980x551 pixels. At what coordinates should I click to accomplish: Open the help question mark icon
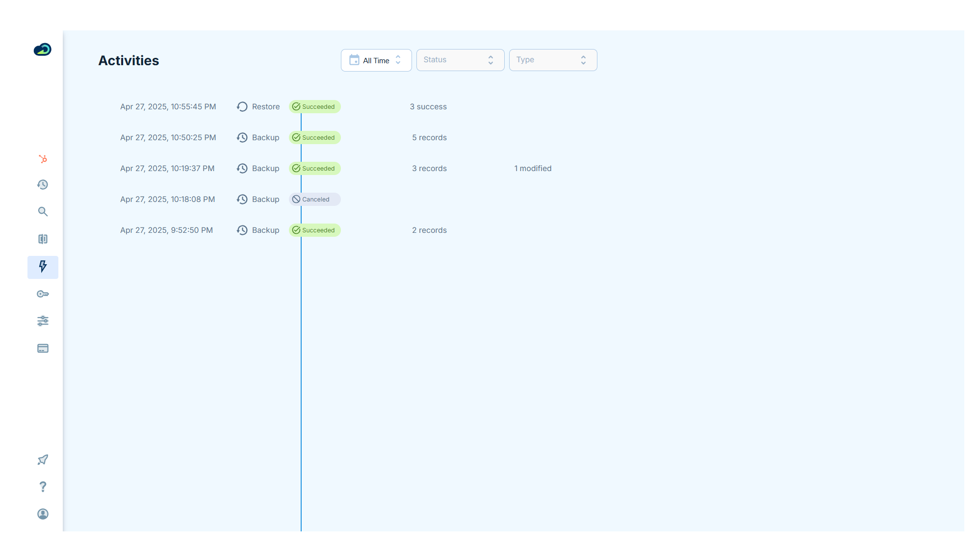click(43, 487)
